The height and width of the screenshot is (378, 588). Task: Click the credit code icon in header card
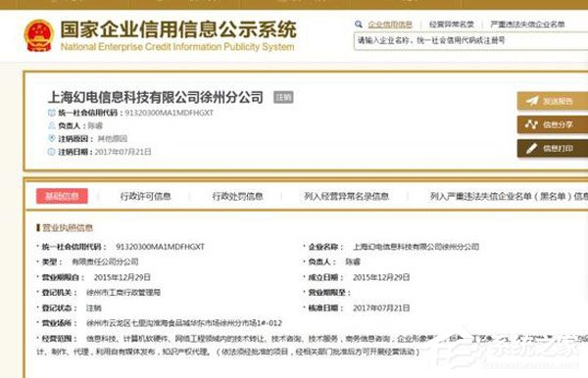click(52, 113)
